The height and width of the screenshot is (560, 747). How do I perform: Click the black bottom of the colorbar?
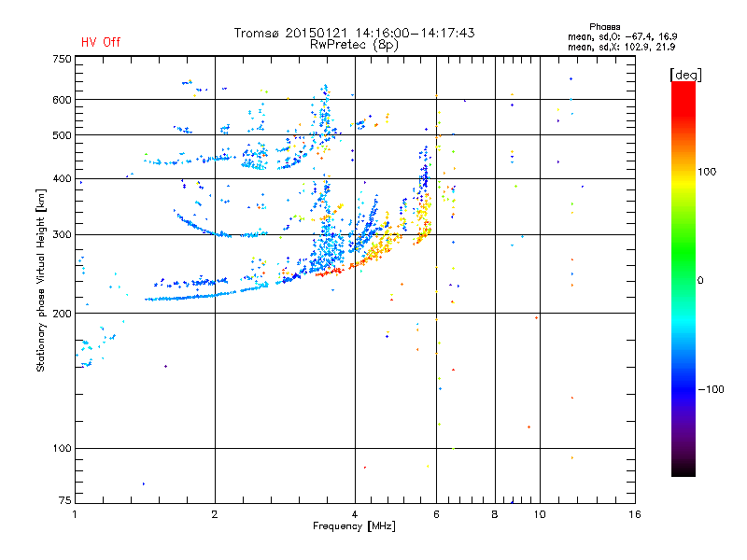pos(684,469)
